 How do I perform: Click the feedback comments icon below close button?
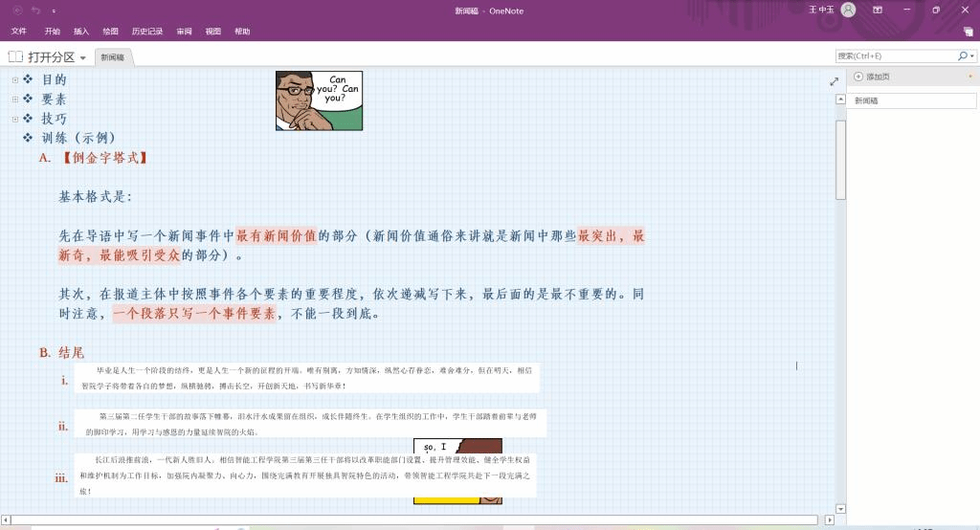968,32
